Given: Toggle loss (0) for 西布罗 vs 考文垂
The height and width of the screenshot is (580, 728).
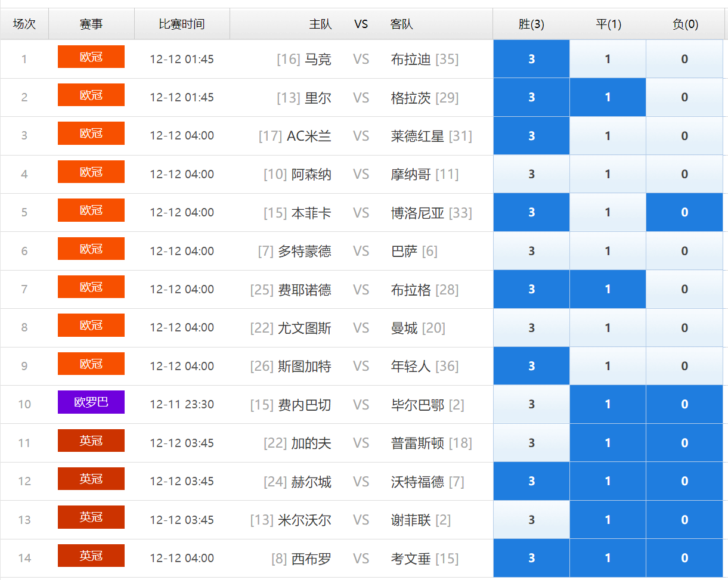Looking at the screenshot, I should [684, 558].
